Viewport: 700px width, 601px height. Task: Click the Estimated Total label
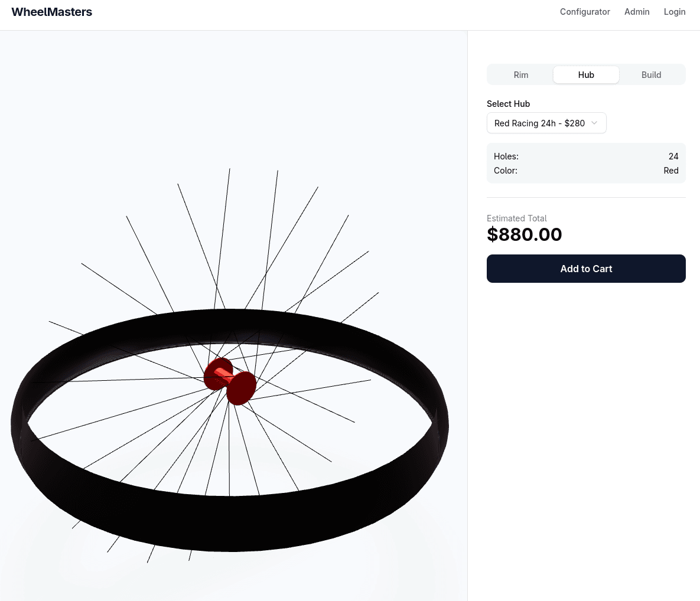tap(516, 218)
